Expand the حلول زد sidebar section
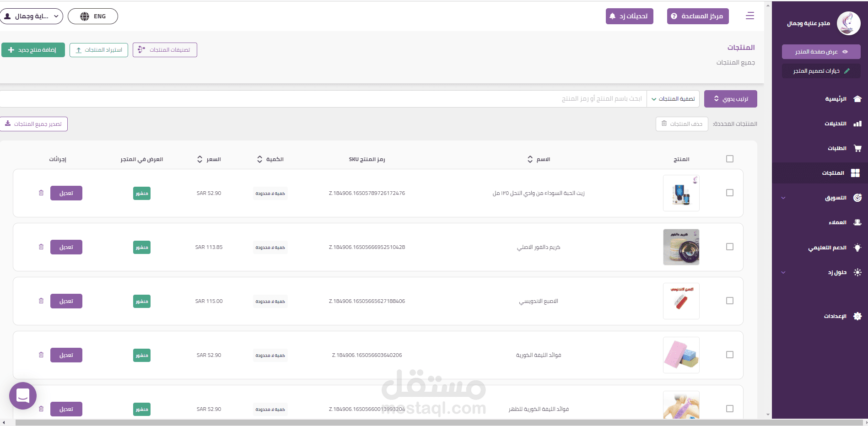 (x=783, y=272)
